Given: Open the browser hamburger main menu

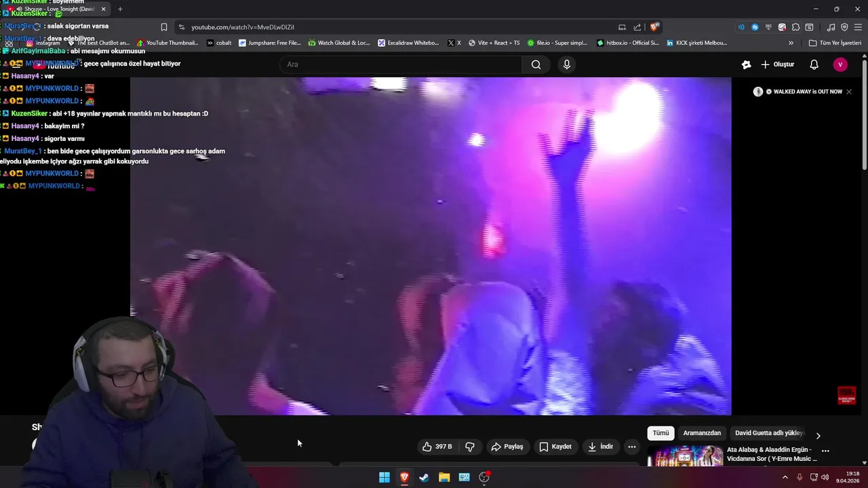Looking at the screenshot, I should pyautogui.click(x=858, y=27).
